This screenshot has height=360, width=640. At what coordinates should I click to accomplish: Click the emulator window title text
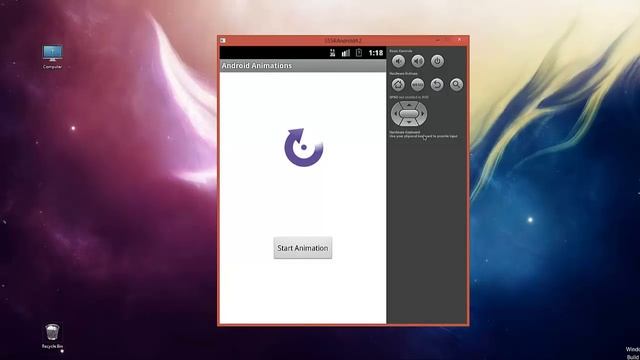343,40
